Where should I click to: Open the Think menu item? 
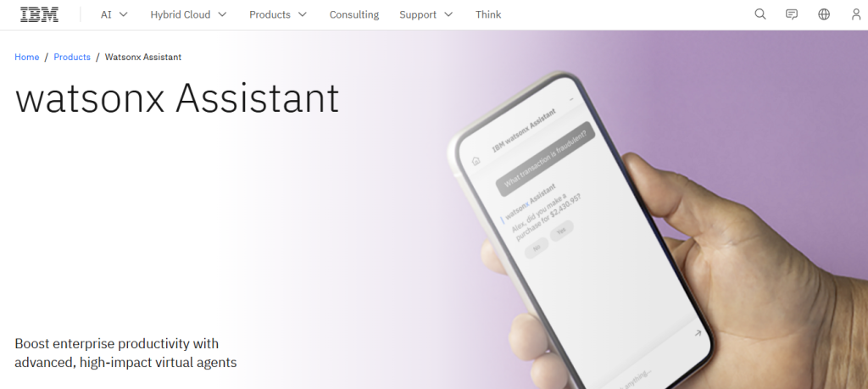click(488, 15)
